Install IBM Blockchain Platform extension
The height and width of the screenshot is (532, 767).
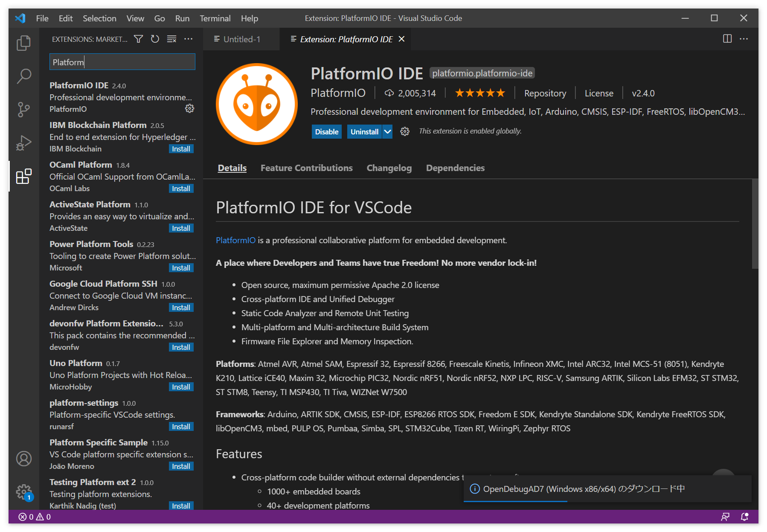181,149
